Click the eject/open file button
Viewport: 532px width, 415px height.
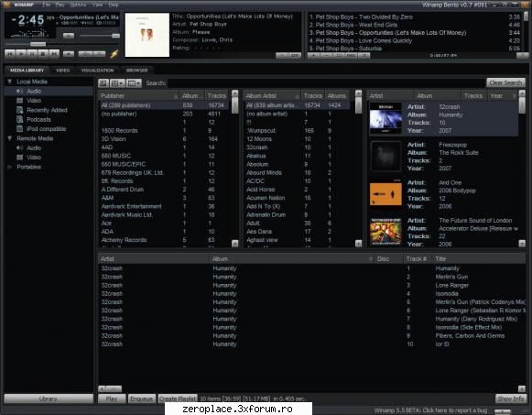tap(68, 54)
